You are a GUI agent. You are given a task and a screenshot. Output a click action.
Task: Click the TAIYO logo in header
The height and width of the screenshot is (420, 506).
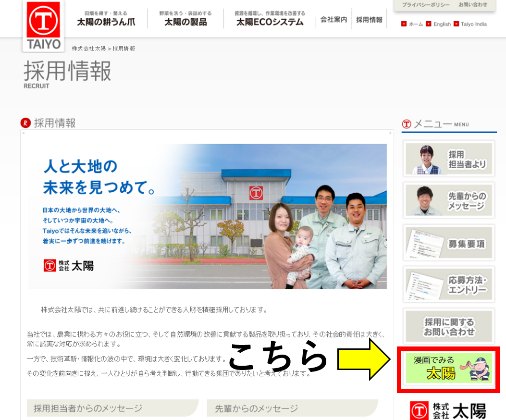43,26
